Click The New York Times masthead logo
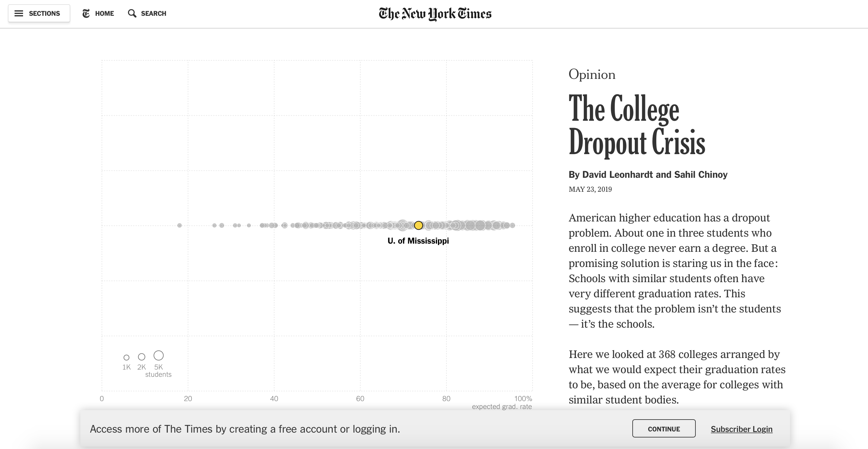This screenshot has height=449, width=868. [x=435, y=14]
